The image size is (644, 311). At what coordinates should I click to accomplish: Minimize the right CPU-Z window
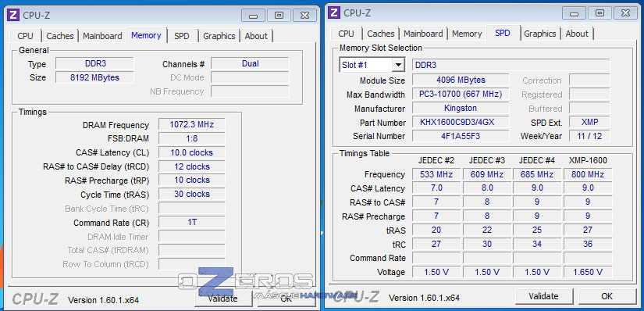click(574, 13)
